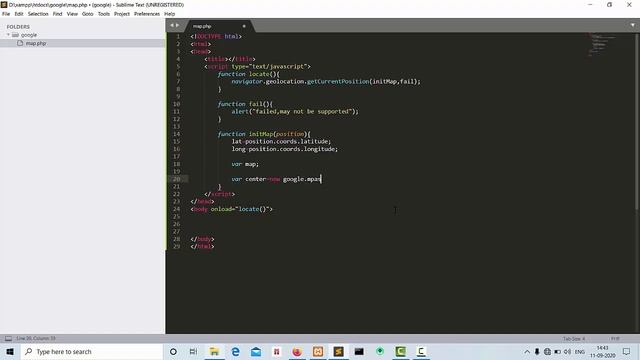Open the Find menu
This screenshot has width=640, height=360.
tap(57, 14)
